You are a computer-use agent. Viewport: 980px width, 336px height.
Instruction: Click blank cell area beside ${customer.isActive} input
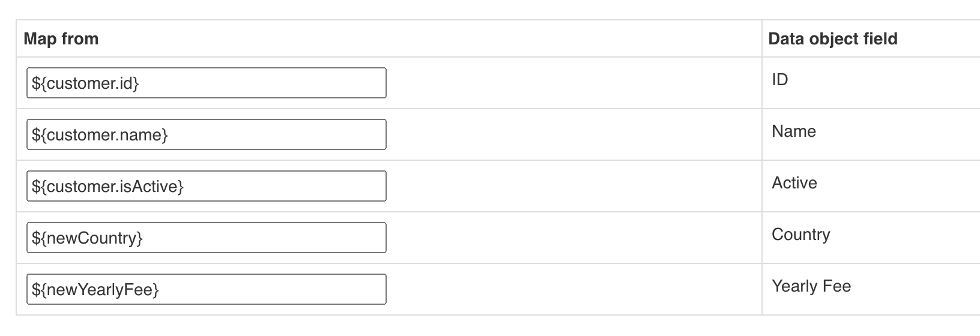[x=570, y=186]
